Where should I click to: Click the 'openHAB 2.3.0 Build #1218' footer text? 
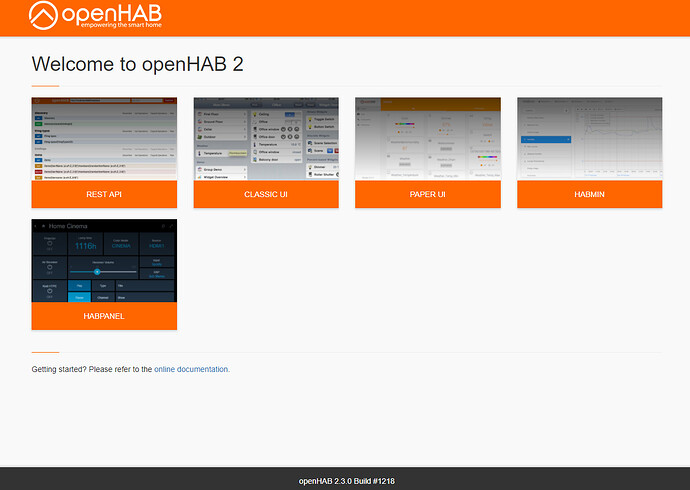347,481
